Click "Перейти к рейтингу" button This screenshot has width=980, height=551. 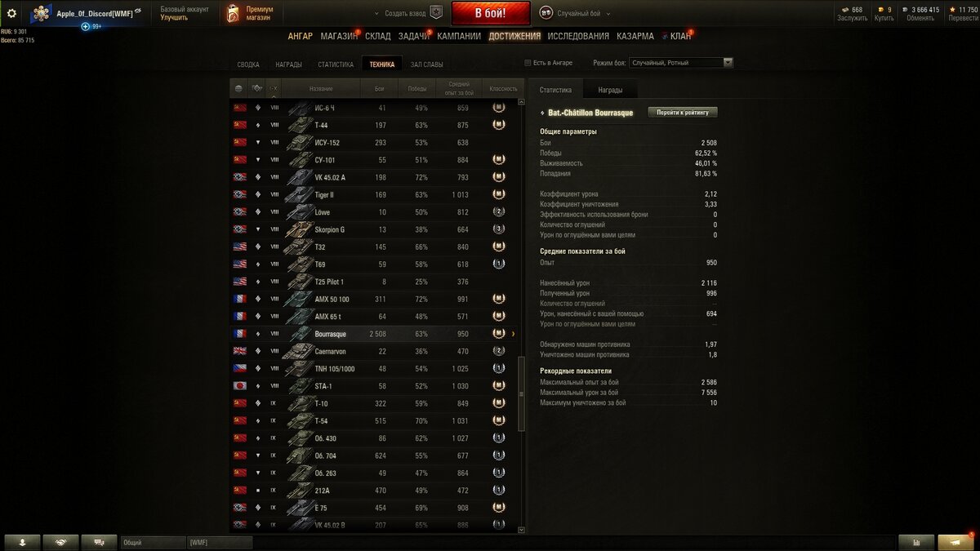click(x=683, y=113)
